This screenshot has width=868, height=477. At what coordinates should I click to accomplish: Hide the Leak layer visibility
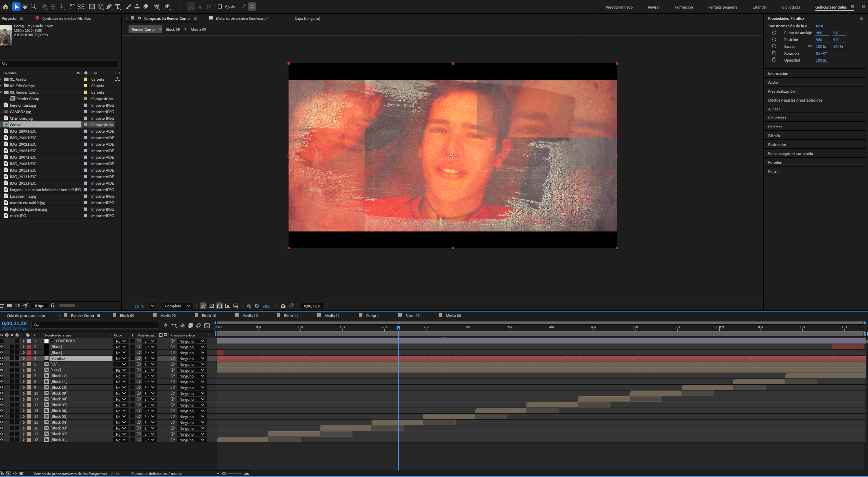pos(2,370)
